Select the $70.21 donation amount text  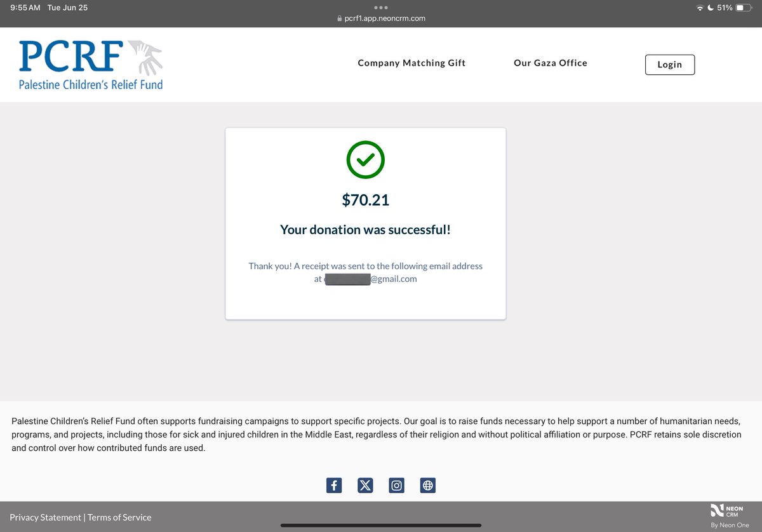tap(366, 200)
